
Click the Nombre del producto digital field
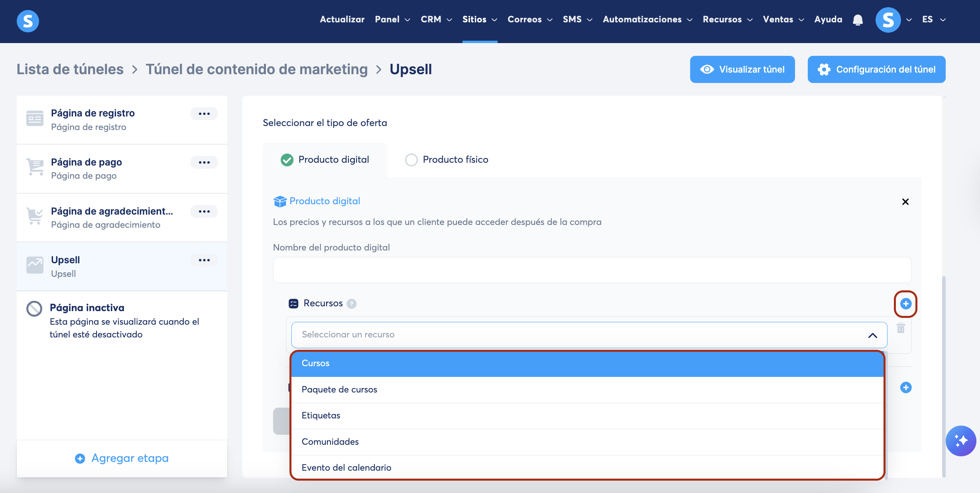[x=592, y=270]
